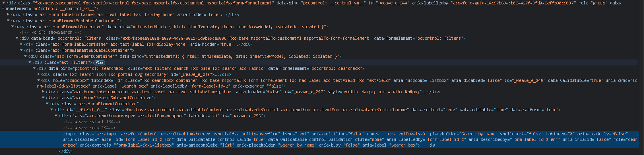Collapse the azc-inputbox-wrapper div arrow
The height and width of the screenshot is (155, 644).
56,116
